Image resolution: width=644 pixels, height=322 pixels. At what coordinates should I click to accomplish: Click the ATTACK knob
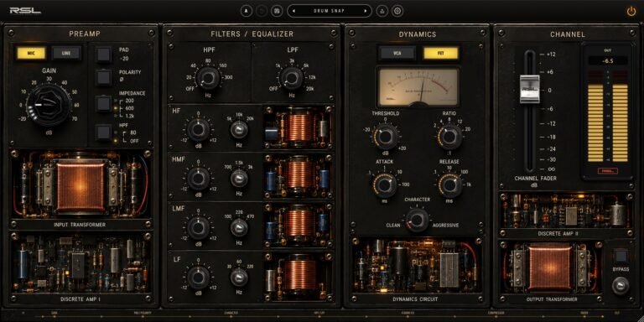(x=385, y=185)
